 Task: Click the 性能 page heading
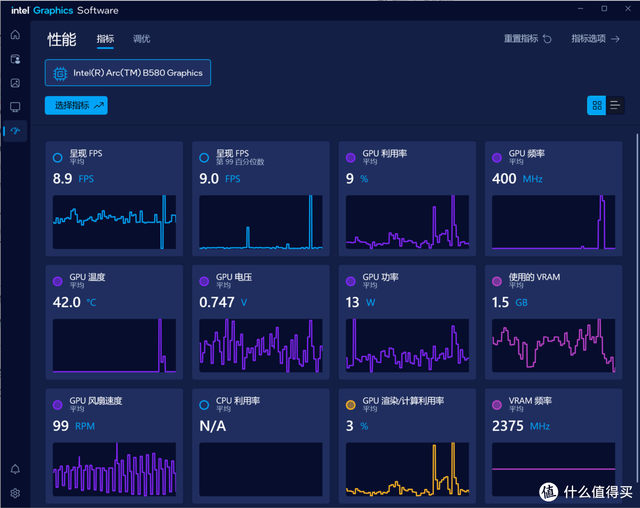click(x=62, y=39)
